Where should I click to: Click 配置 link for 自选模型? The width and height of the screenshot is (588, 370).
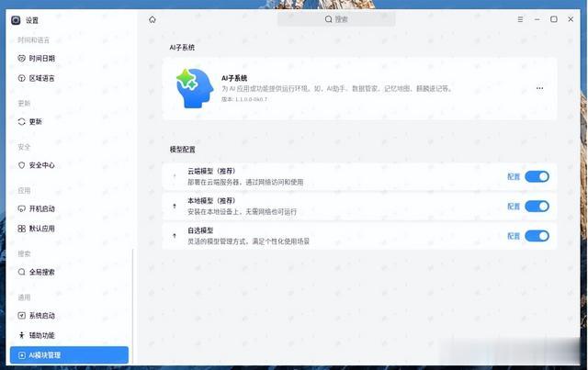(x=514, y=236)
